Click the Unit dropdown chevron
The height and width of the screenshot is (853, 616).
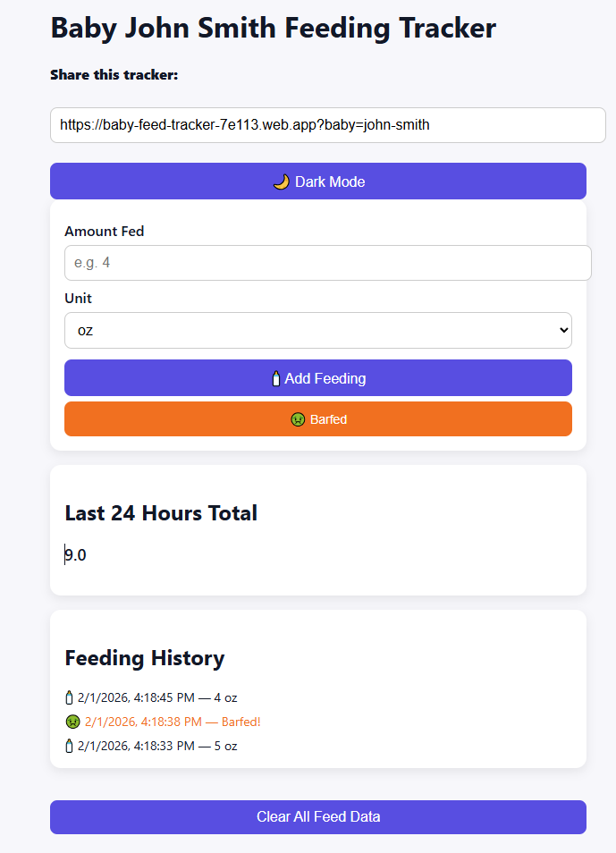561,330
